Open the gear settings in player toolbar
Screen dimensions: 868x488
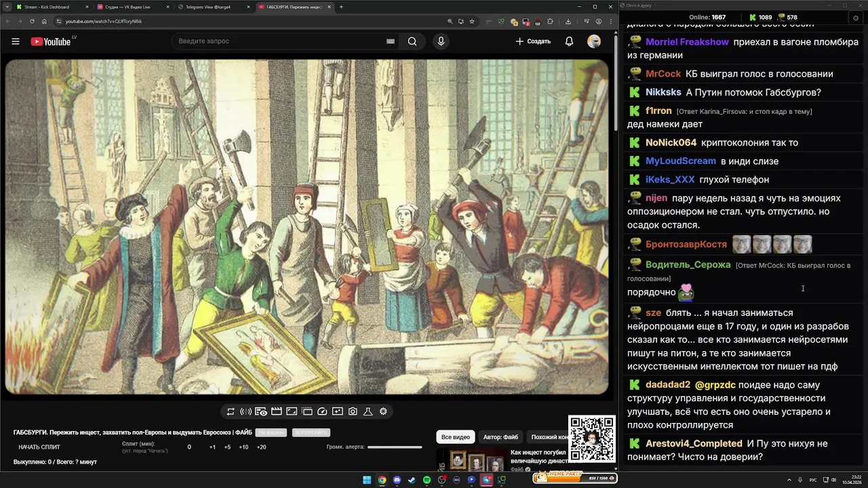tap(383, 411)
